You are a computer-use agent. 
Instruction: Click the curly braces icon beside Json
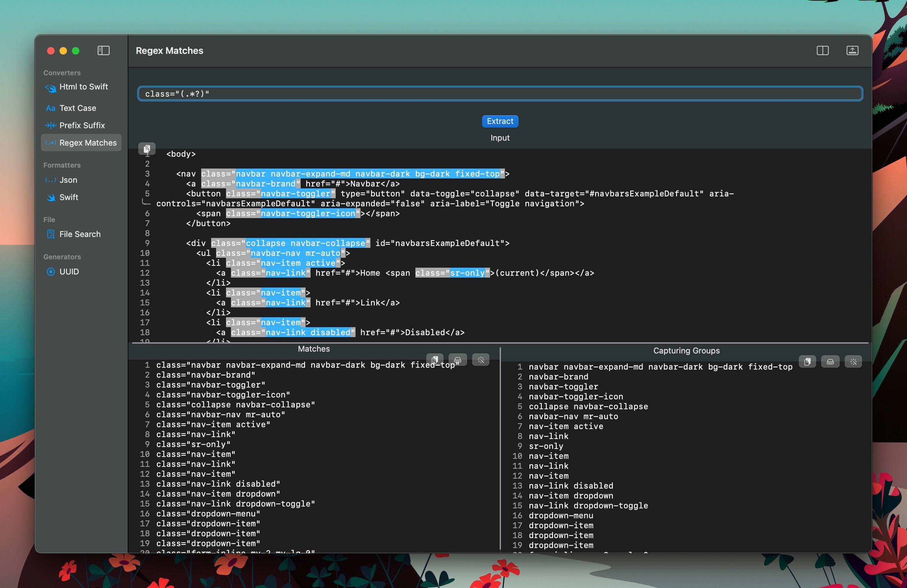pos(51,180)
